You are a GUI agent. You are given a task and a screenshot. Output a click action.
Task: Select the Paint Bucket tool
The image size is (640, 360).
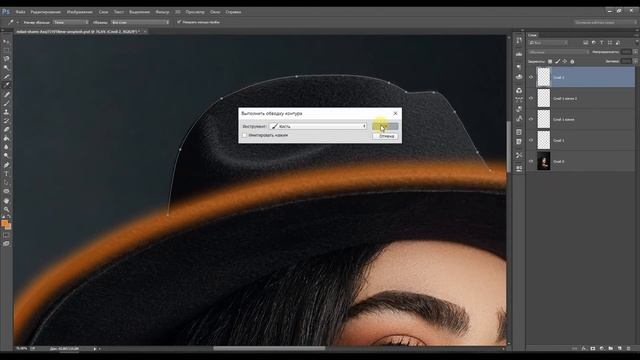coord(6,138)
